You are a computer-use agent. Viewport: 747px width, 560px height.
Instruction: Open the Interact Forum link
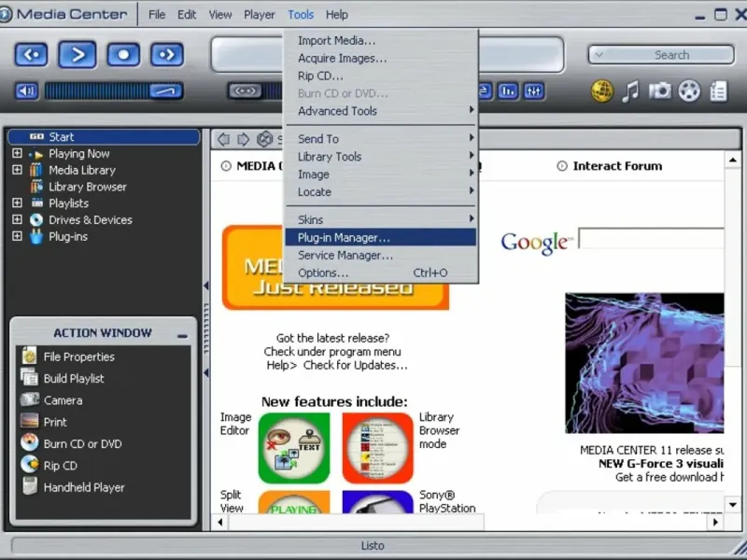pyautogui.click(x=617, y=166)
